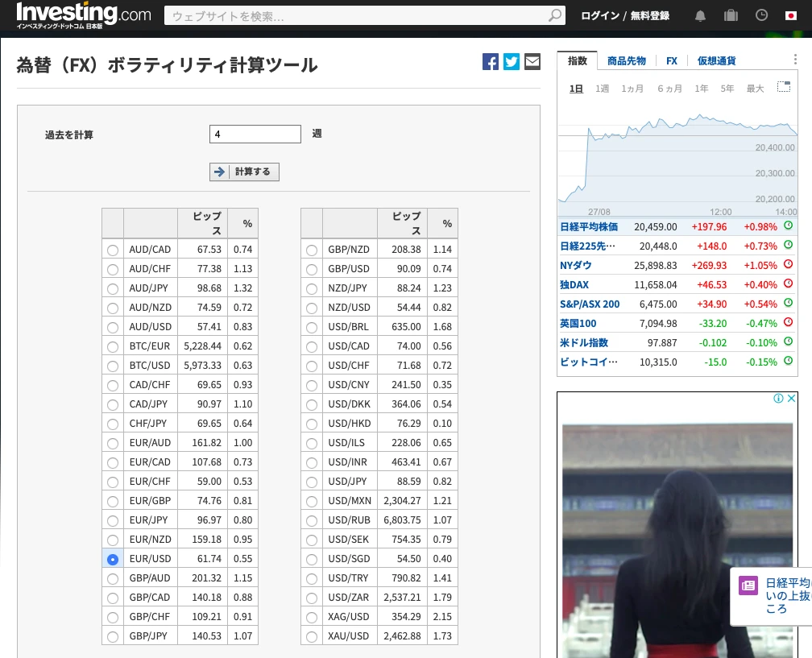Share page via email envelope icon
The image size is (812, 658).
tap(532, 62)
